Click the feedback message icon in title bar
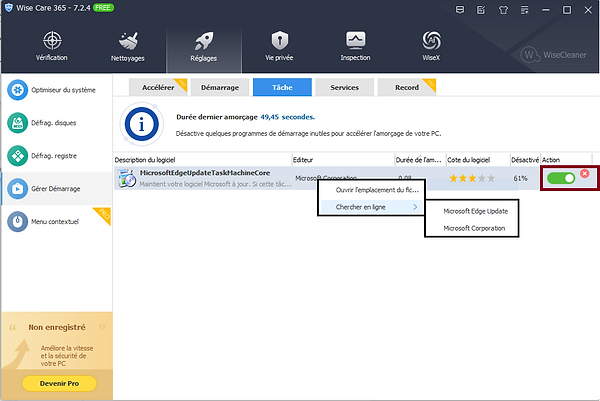This screenshot has height=401, width=600. pyautogui.click(x=460, y=10)
